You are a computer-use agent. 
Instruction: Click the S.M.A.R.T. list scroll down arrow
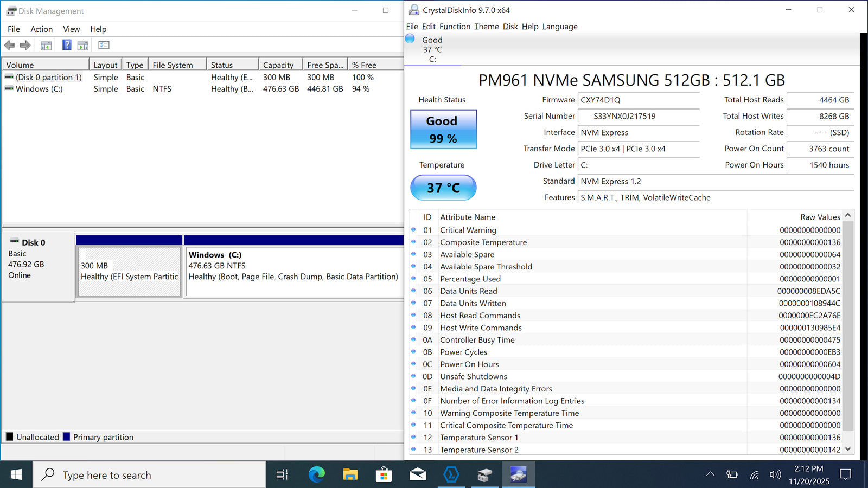(x=848, y=449)
